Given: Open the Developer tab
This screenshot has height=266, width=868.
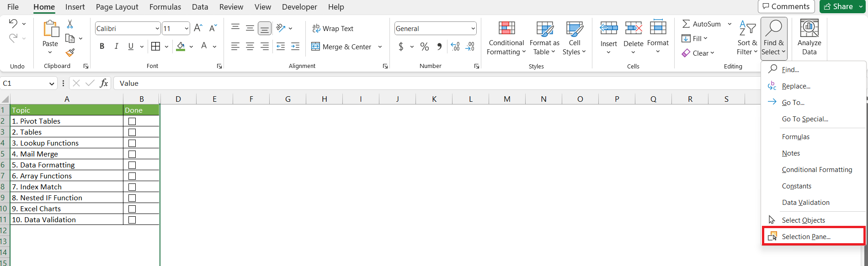Looking at the screenshot, I should [x=299, y=7].
